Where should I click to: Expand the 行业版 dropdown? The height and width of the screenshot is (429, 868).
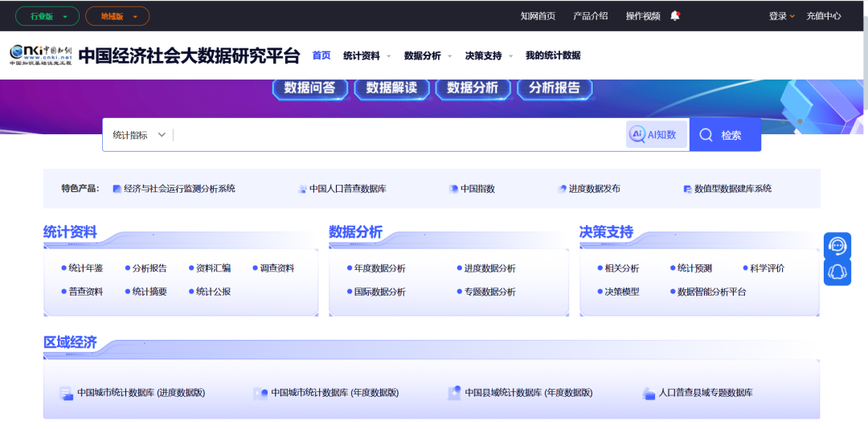[x=47, y=16]
